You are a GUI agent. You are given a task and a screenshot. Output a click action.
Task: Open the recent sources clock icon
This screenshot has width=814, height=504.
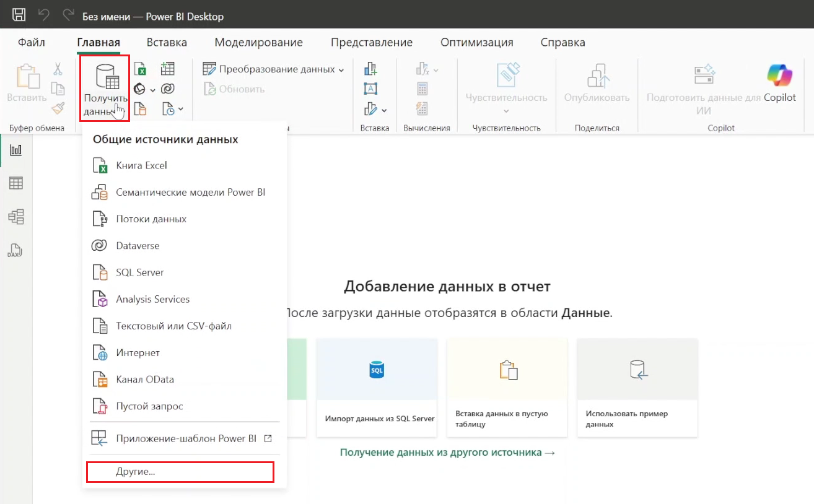169,110
